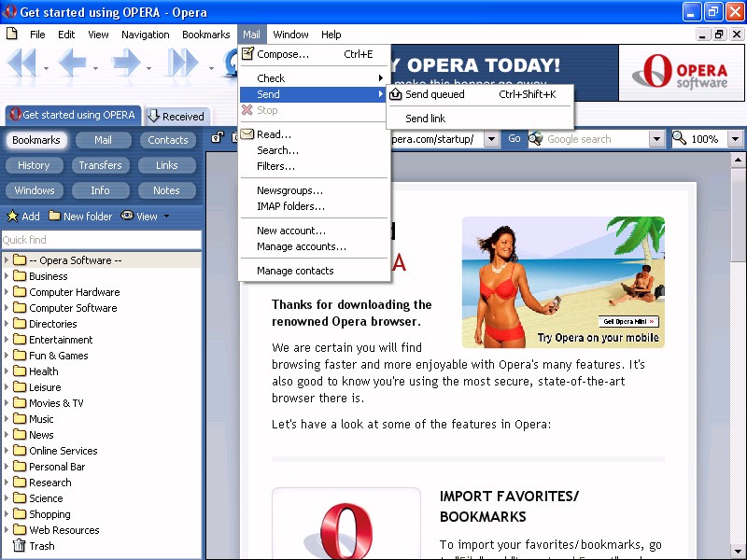Select Manage accounts in Mail menu
The height and width of the screenshot is (560, 747).
tap(301, 246)
